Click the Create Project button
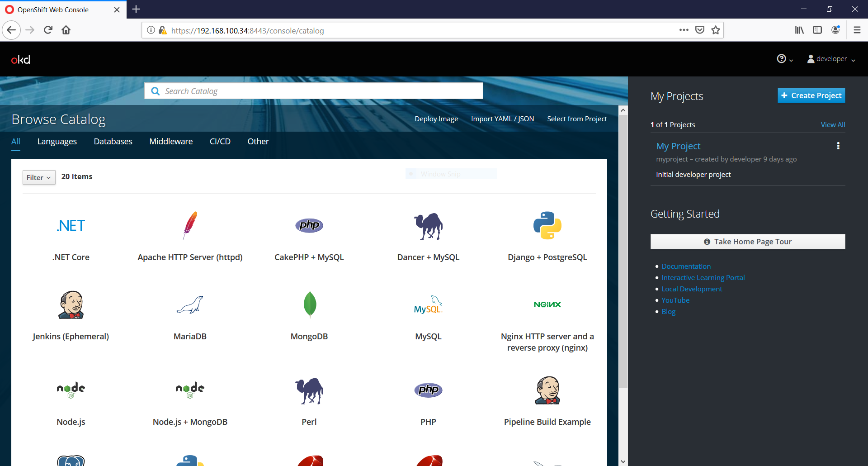 point(811,95)
